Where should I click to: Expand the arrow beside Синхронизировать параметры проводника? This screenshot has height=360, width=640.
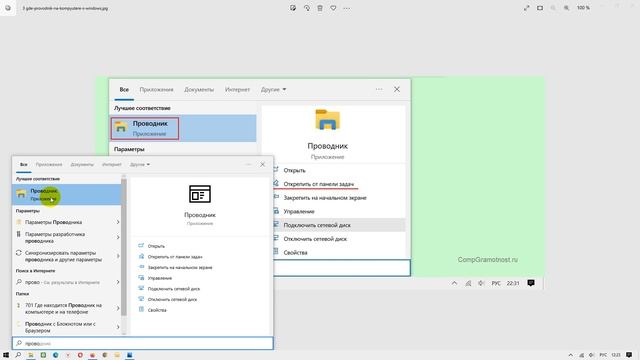click(118, 256)
